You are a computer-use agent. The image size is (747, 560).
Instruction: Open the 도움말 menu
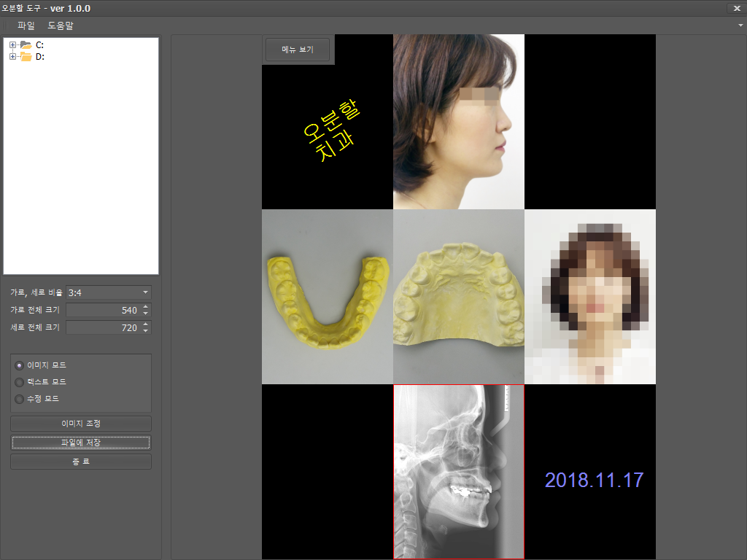tap(61, 26)
